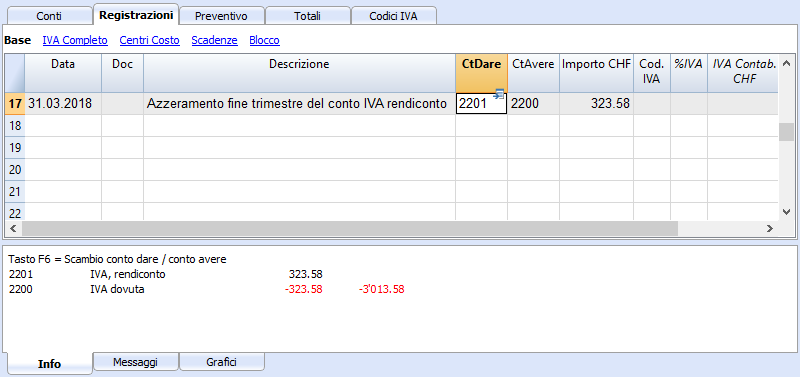Click the CtDare cell containing 2201
800x377 pixels.
coord(481,104)
